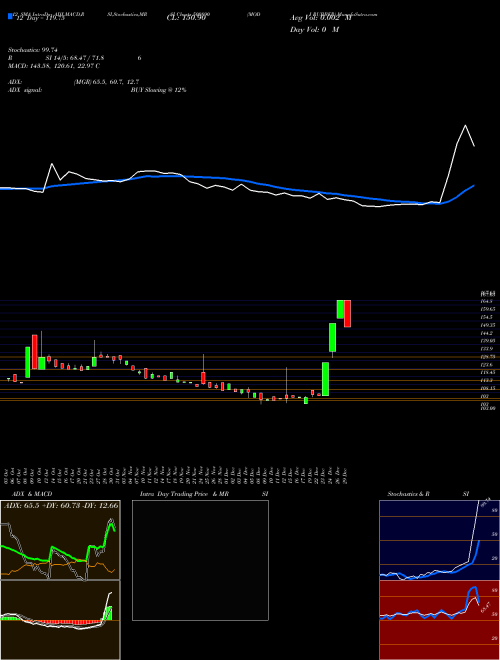The height and width of the screenshot is (660, 500).
Task: Click the 'Intra Day Trading Price & MR SI' title
Action: [x=205, y=494]
